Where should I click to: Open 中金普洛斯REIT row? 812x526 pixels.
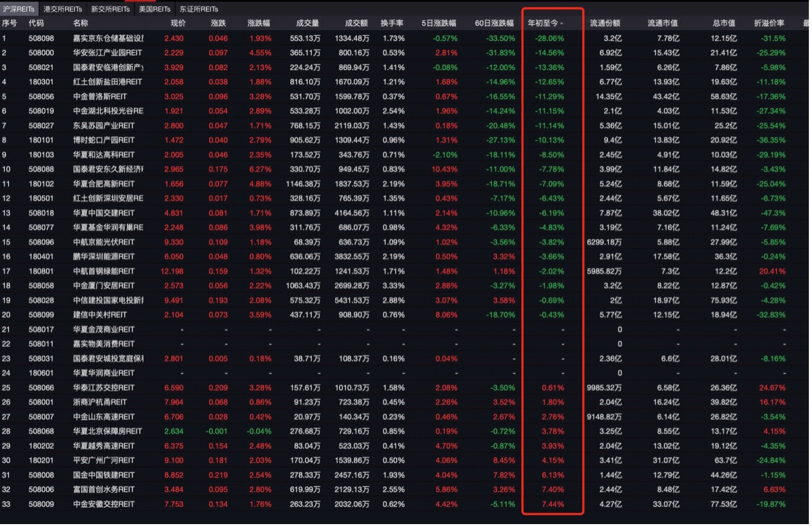click(x=405, y=97)
